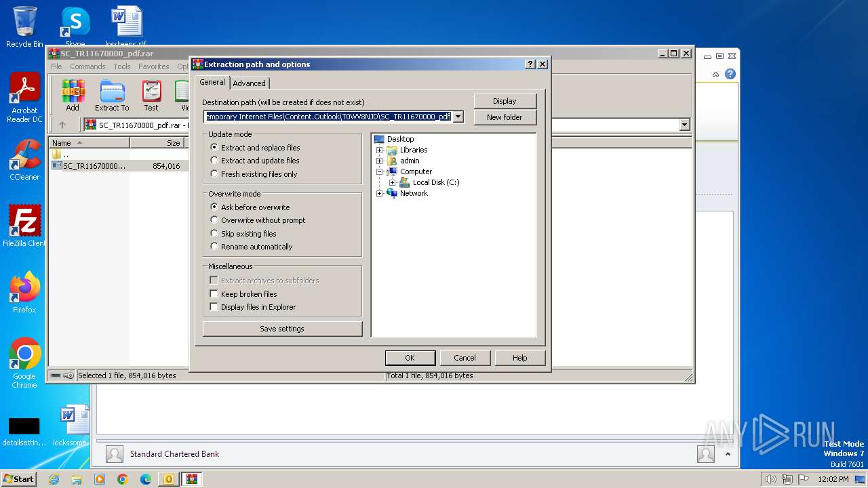Open the File menu in WinRAR

point(56,66)
